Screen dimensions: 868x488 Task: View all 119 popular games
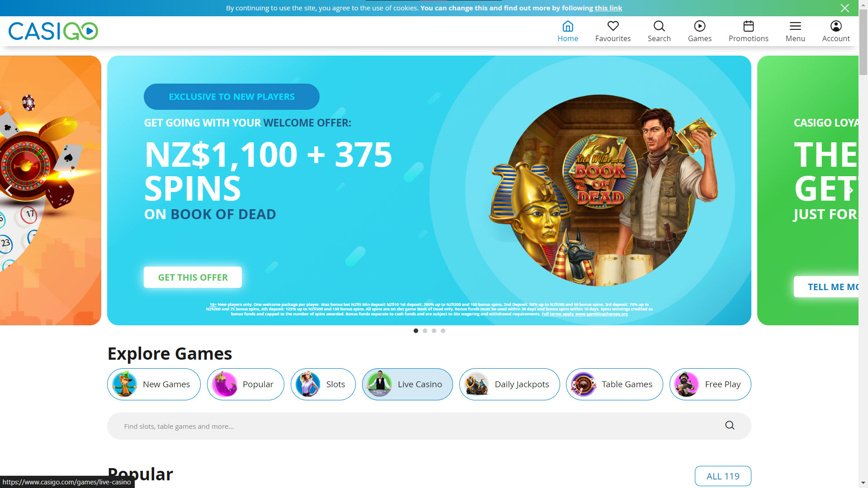point(723,476)
